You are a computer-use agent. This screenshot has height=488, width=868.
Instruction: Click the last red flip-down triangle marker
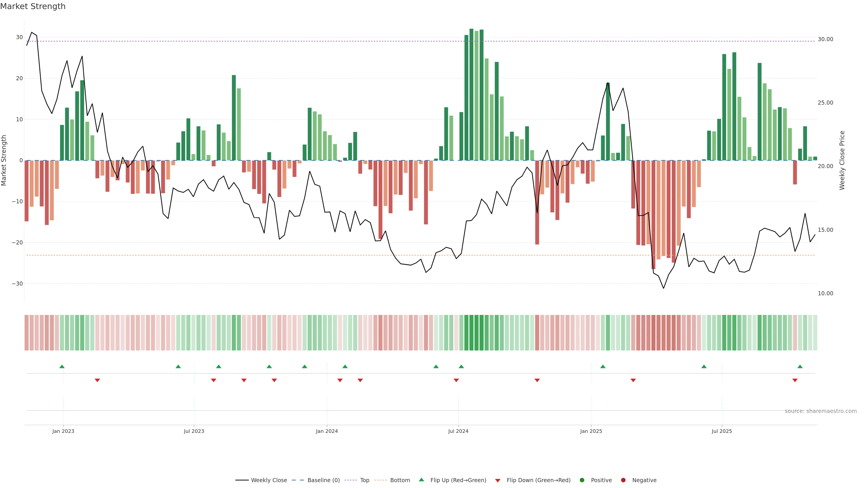(x=795, y=380)
